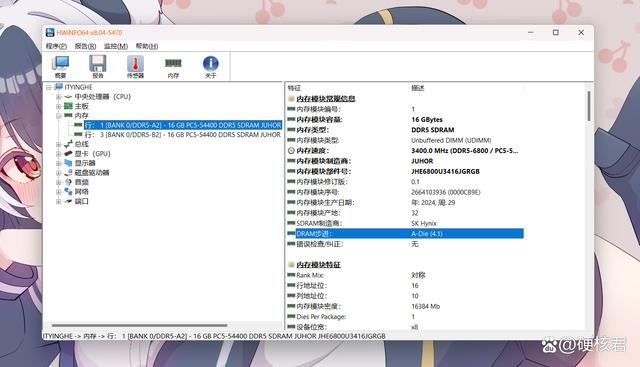The width and height of the screenshot is (640, 367).
Task: Select the Dies Per Package row
Action: coord(405,317)
